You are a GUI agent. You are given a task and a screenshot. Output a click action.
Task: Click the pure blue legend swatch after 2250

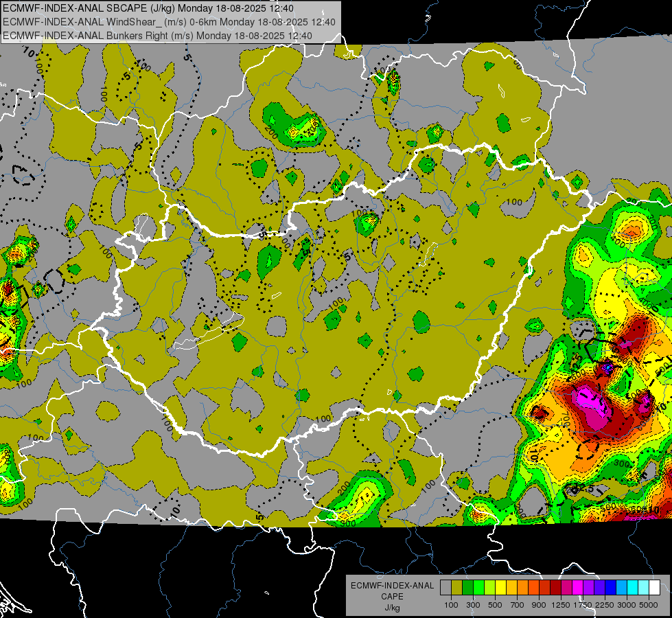611,587
